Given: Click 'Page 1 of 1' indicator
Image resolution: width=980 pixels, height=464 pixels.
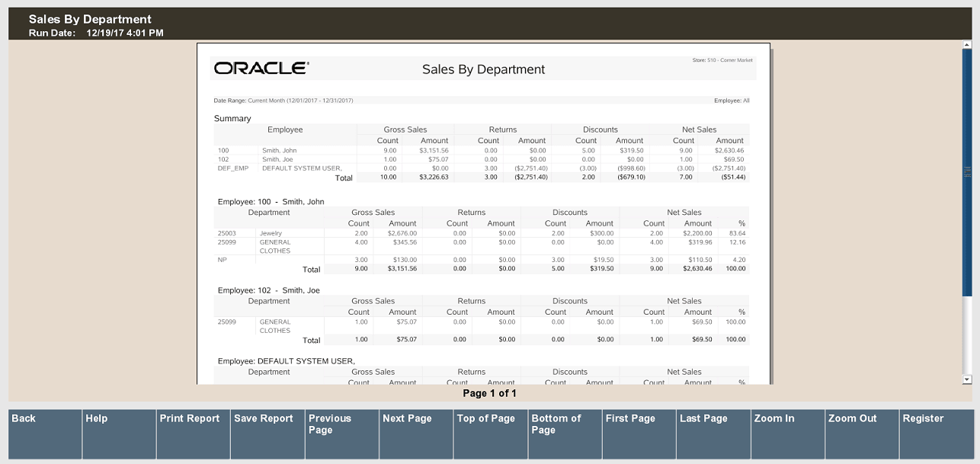Looking at the screenshot, I should coord(490,394).
